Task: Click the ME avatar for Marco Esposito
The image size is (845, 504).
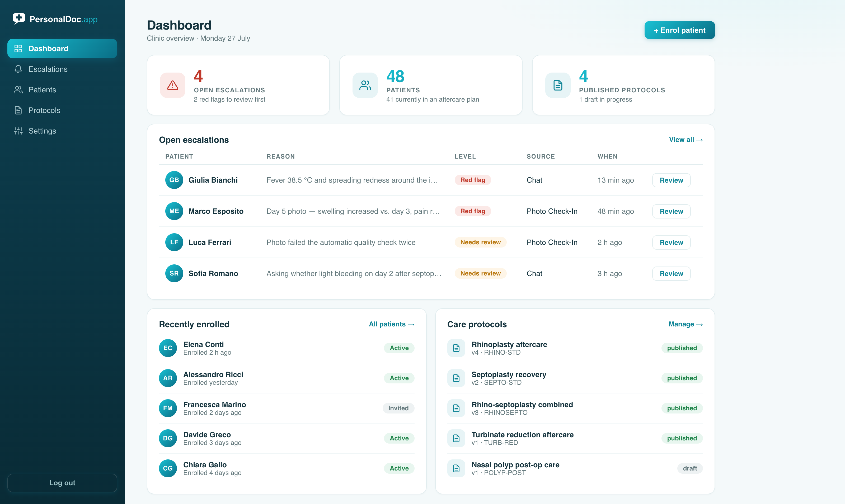Action: click(174, 211)
